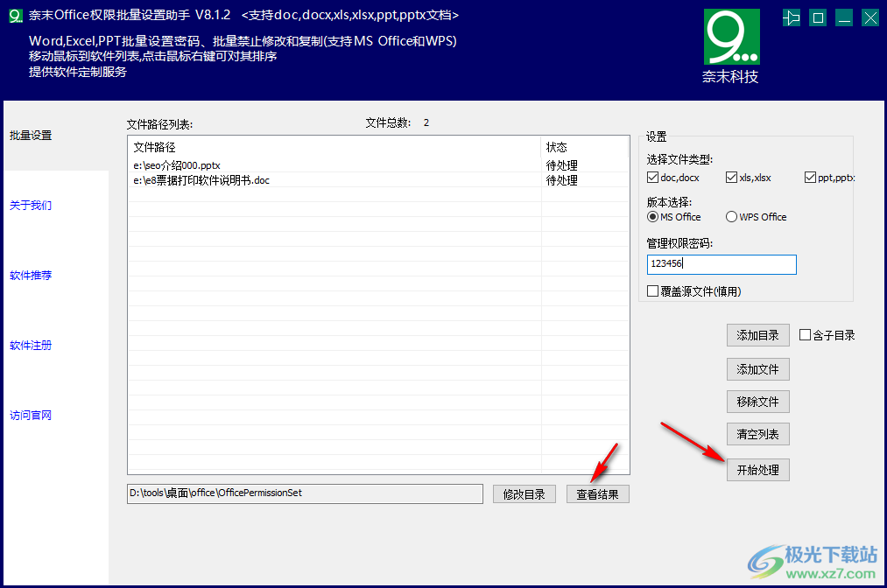Focus the 管理权限密码 input field
Viewport: 887px width, 588px height.
click(x=722, y=264)
